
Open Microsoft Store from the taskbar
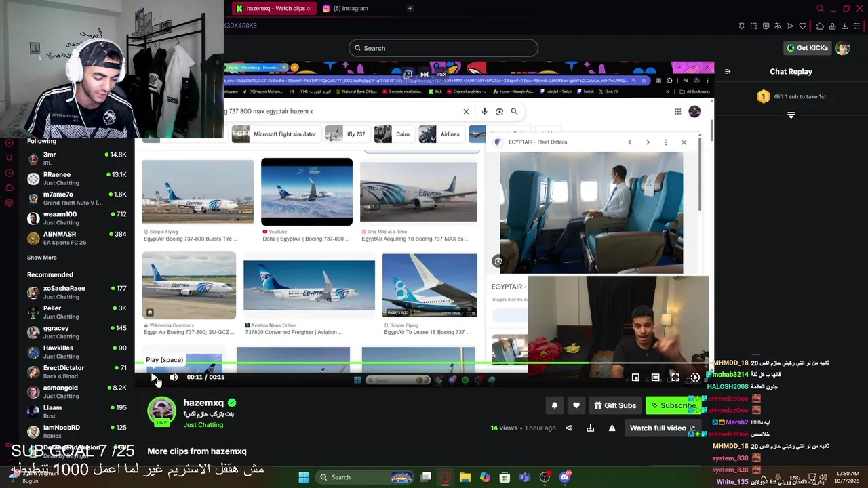[505, 477]
